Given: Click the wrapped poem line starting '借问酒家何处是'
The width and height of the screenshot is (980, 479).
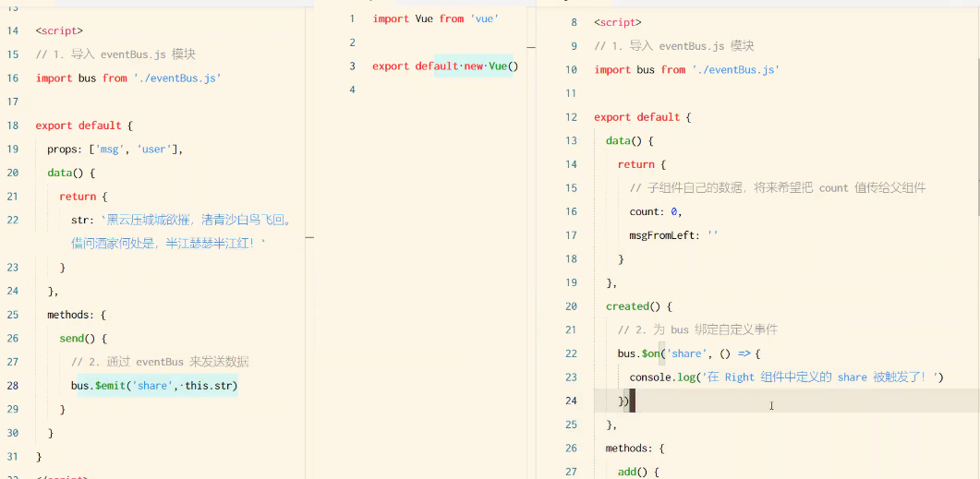Looking at the screenshot, I should [x=169, y=244].
